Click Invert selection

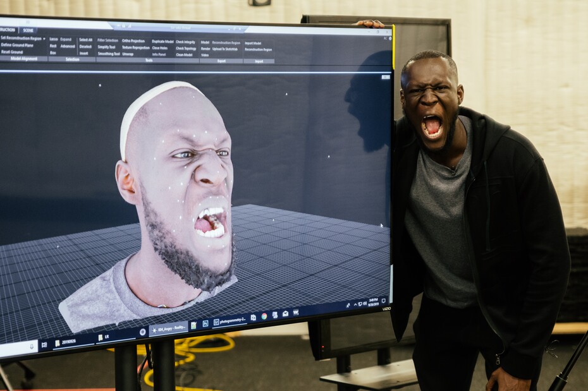point(83,54)
